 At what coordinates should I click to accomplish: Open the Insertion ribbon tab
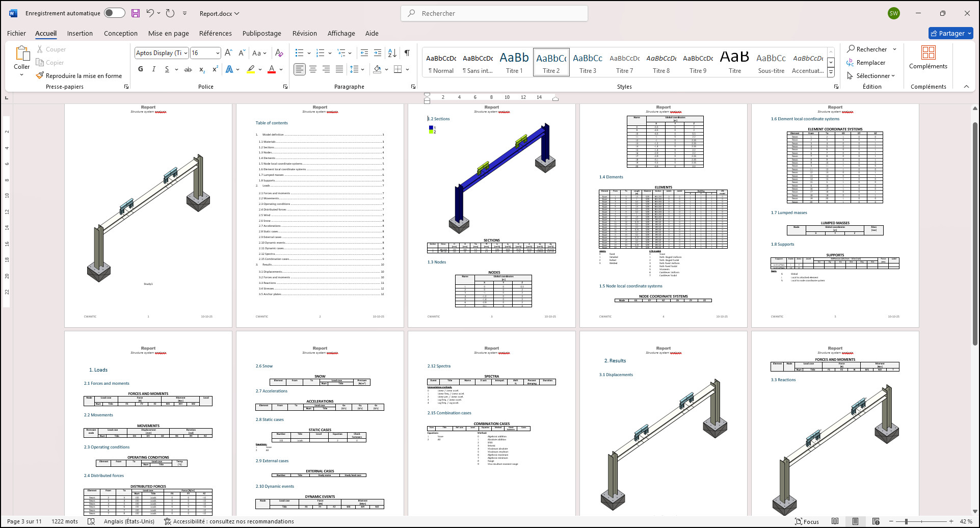(x=80, y=34)
